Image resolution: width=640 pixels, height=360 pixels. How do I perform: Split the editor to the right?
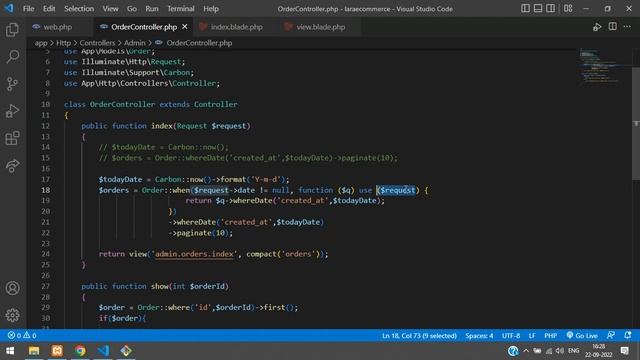tap(613, 27)
